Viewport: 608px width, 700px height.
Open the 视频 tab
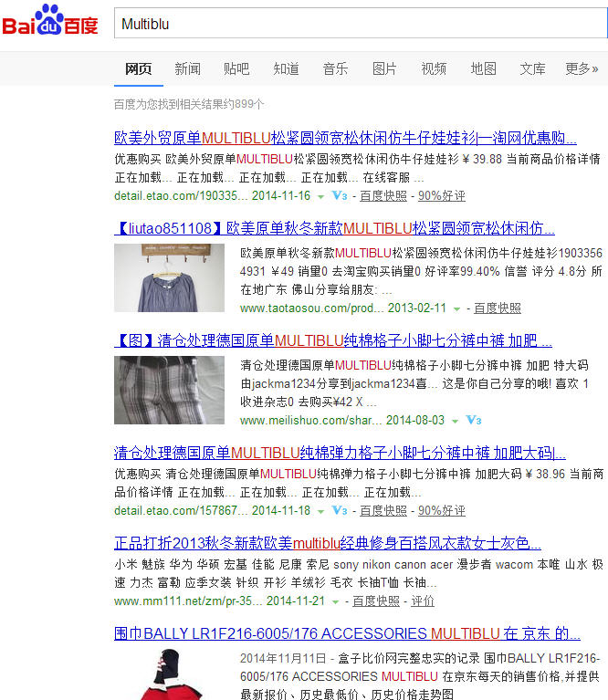click(434, 68)
